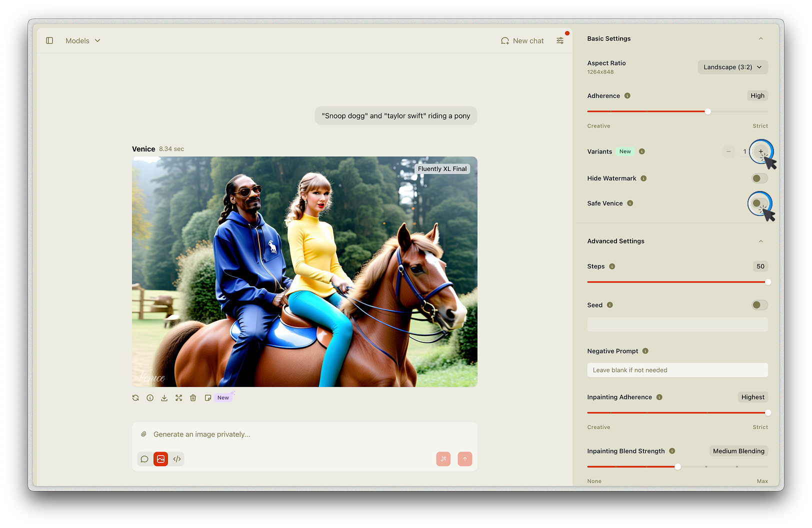Show image info icon below picture

pyautogui.click(x=150, y=398)
